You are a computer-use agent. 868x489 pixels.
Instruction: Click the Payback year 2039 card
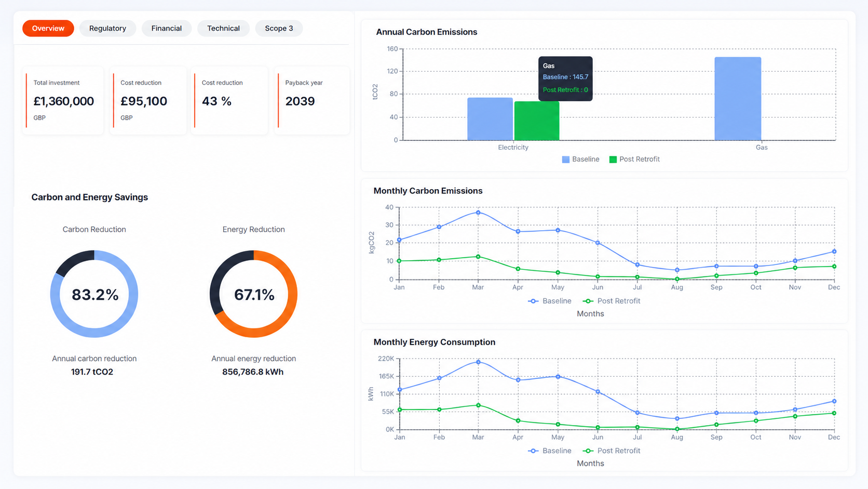tap(312, 100)
